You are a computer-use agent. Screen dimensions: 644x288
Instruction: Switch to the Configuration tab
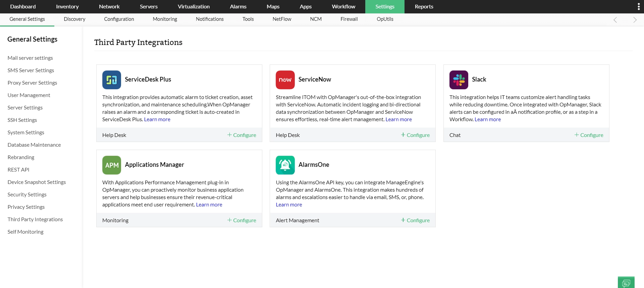pos(119,19)
